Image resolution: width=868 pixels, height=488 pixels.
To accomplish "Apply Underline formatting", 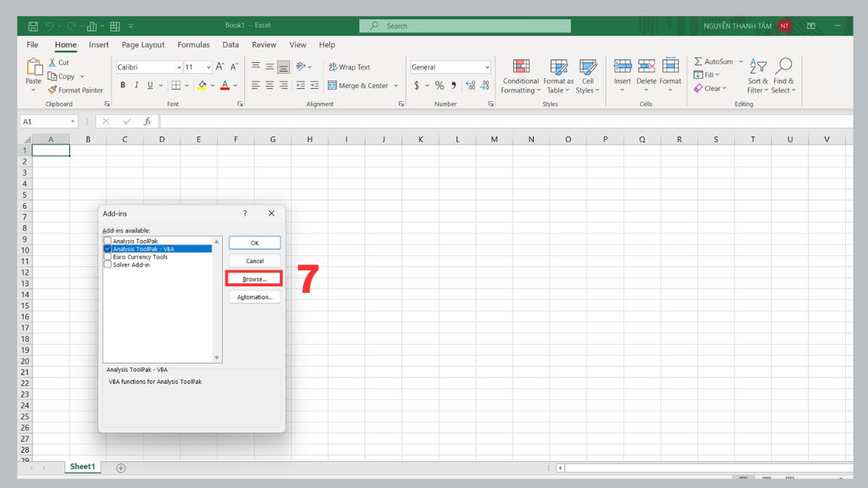I will [150, 85].
